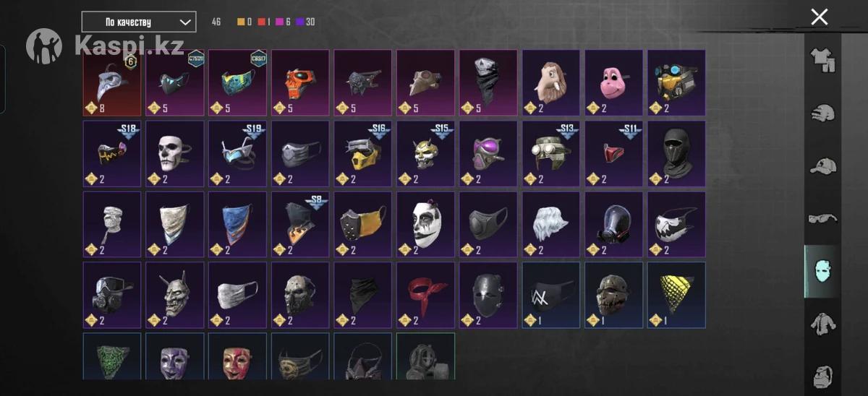This screenshot has width=868, height=396.
Task: Open the shirt outfits category icon
Action: pos(822,61)
